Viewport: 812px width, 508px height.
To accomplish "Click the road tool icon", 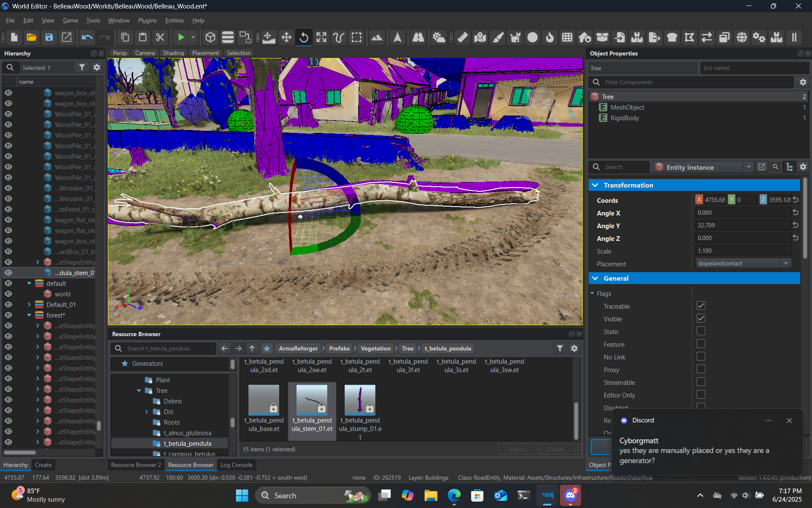I will click(418, 37).
